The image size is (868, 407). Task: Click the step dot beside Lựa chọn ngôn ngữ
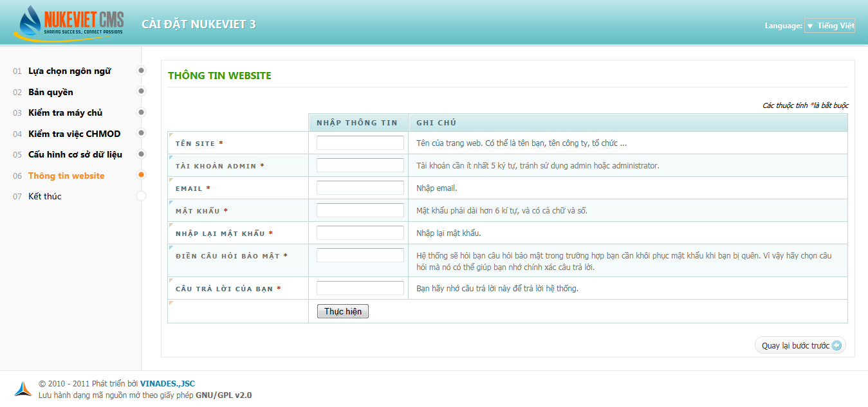click(142, 71)
